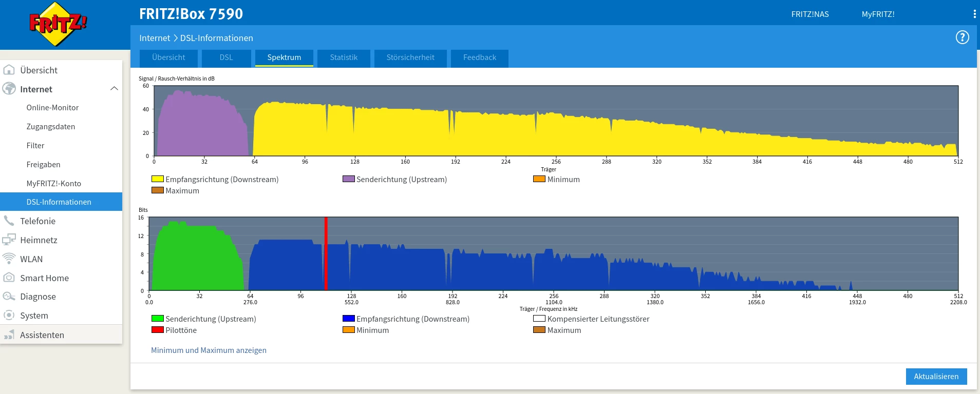Click Minimum und Maximum anzeigen link
The image size is (980, 394).
click(x=209, y=350)
